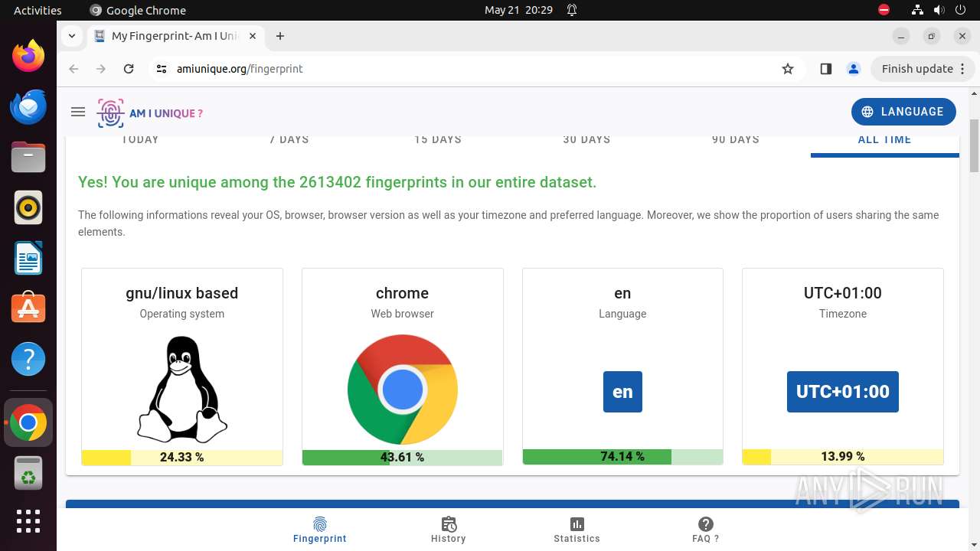Click the chrome 43.61 % progress bar
980x551 pixels.
tap(403, 457)
